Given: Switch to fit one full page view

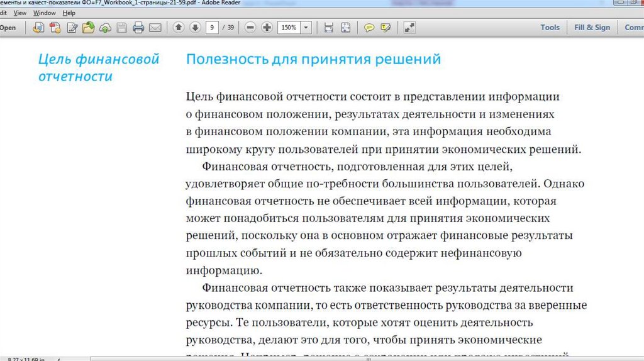Looking at the screenshot, I should (345, 28).
